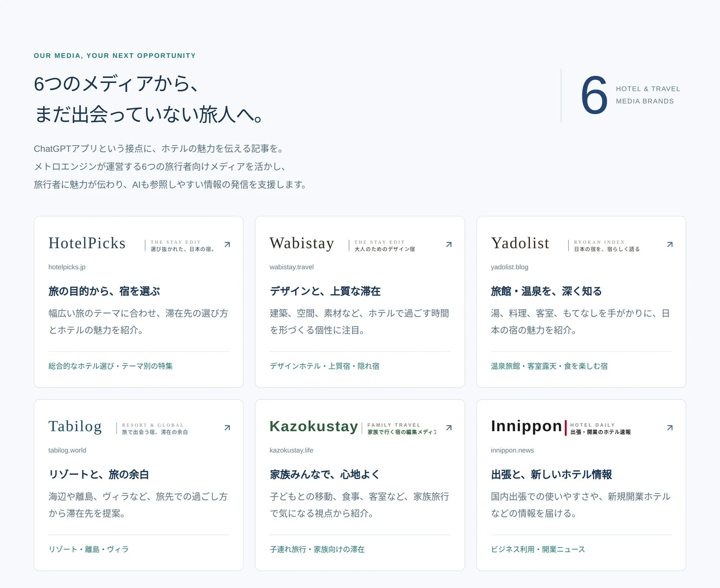Image resolution: width=720 pixels, height=588 pixels.
Task: Select heading 家族みんなで、心地よく
Action: pyautogui.click(x=325, y=475)
